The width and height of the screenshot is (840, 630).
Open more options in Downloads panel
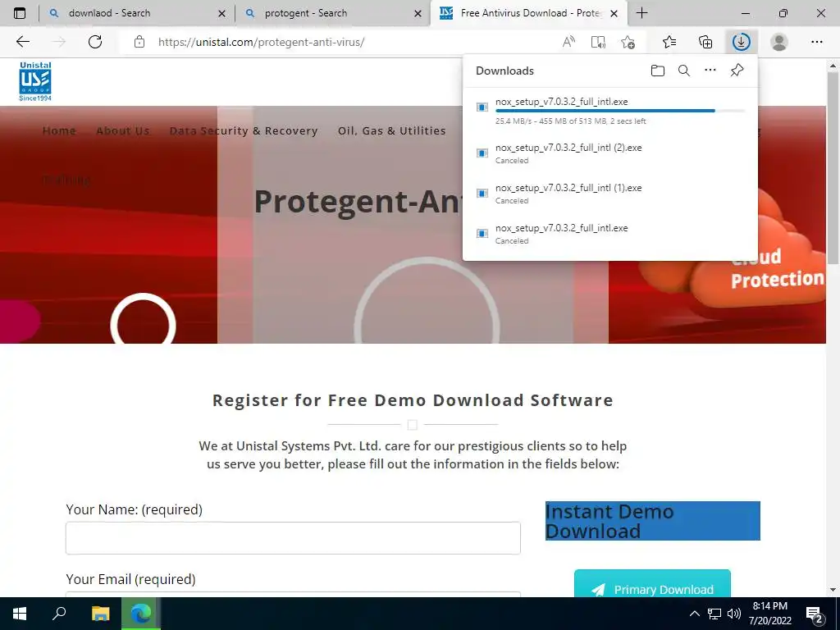(x=710, y=71)
